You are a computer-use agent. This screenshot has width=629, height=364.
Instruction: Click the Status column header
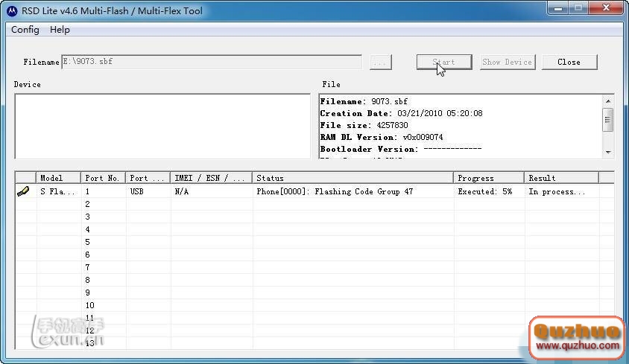[353, 178]
